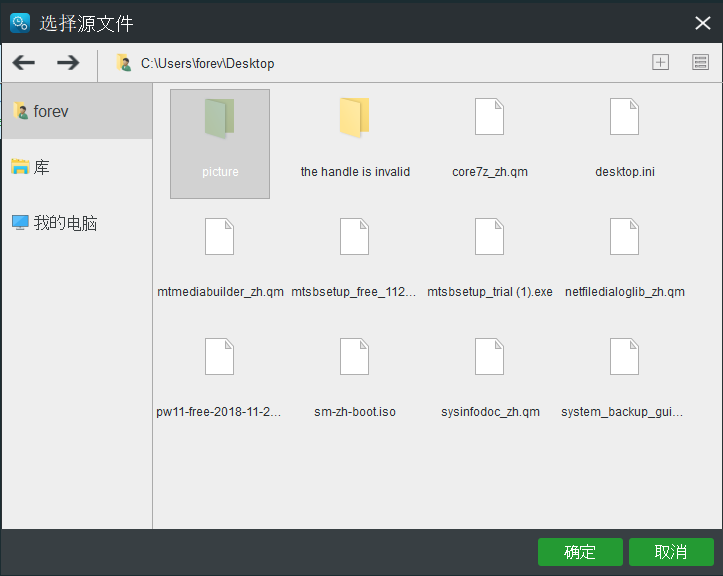Click 'the handle is invalid' label
The height and width of the screenshot is (576, 723).
coord(355,172)
